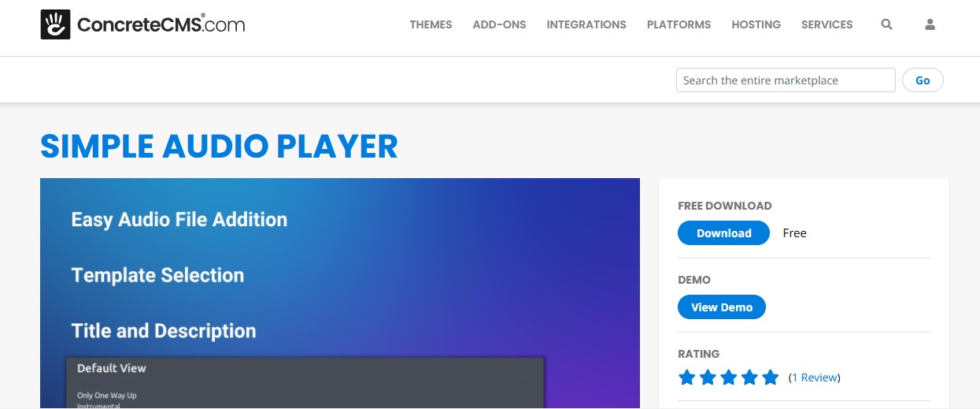Click the first rating star
Screen dimensions: 980x409
pos(687,377)
